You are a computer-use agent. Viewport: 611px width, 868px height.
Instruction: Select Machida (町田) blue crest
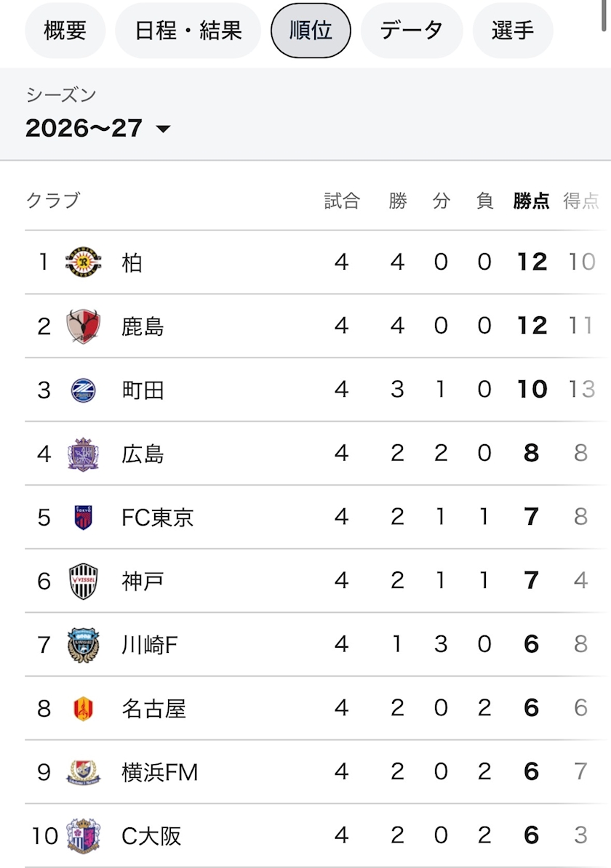point(83,390)
